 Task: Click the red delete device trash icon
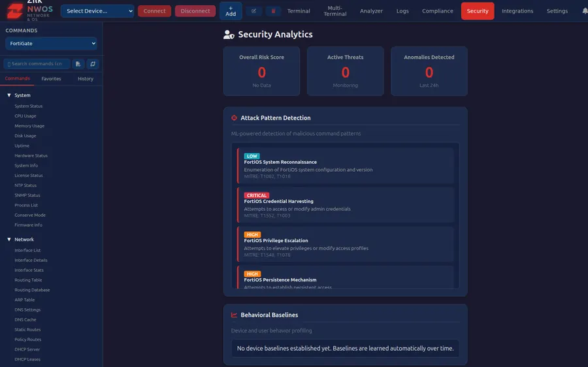[273, 11]
